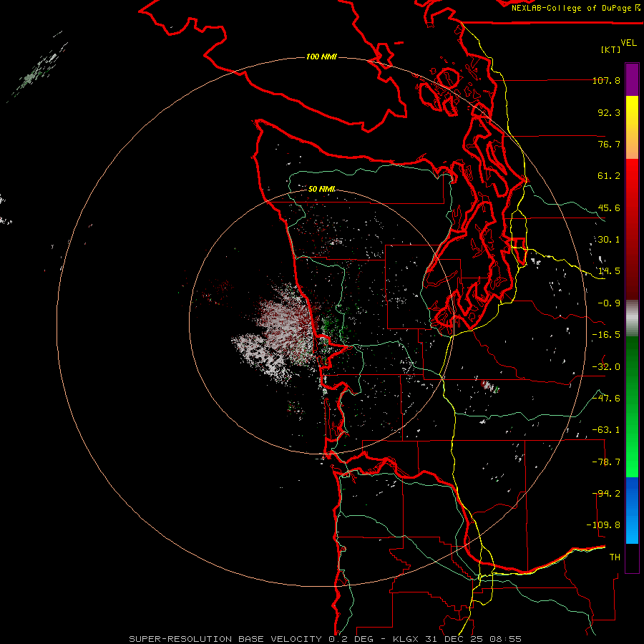Click the -94.2 velocity scale value

[606, 494]
